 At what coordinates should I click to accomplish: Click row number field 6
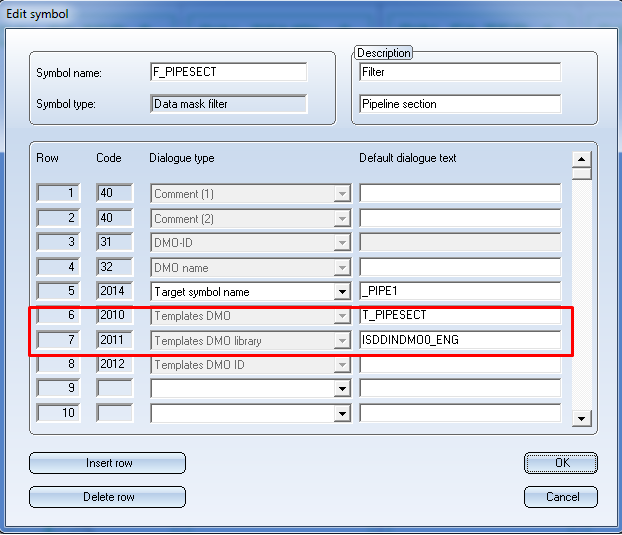(x=58, y=316)
